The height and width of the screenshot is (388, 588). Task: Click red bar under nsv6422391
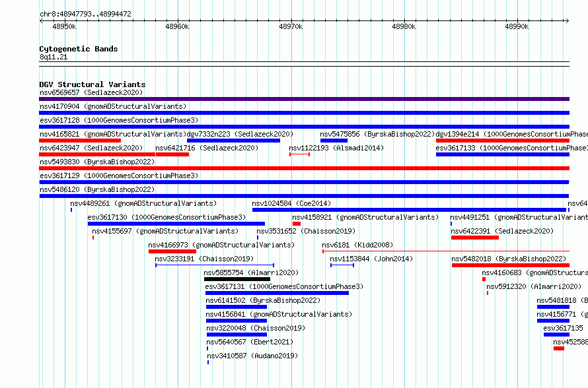(x=475, y=238)
